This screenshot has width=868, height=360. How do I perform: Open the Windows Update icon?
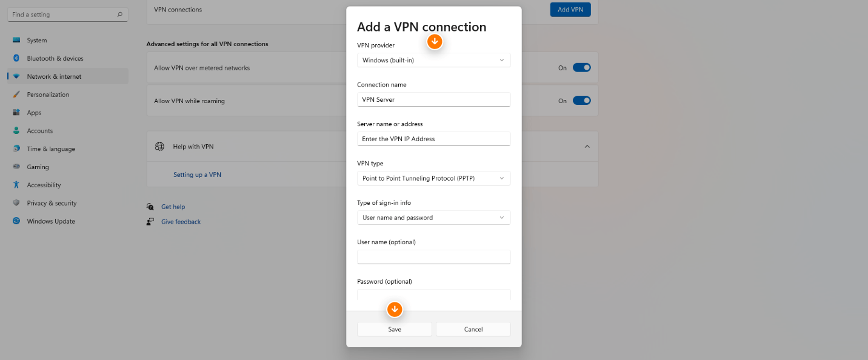click(x=16, y=221)
